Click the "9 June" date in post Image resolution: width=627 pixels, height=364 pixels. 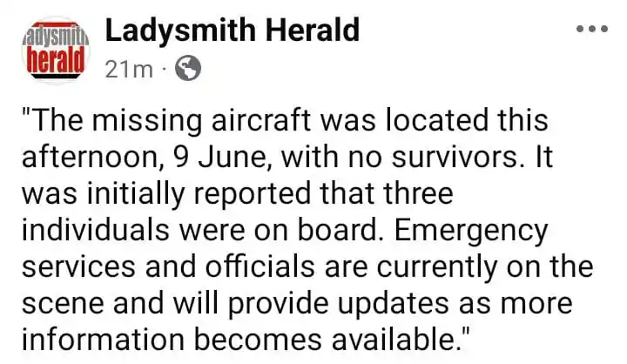click(x=219, y=158)
